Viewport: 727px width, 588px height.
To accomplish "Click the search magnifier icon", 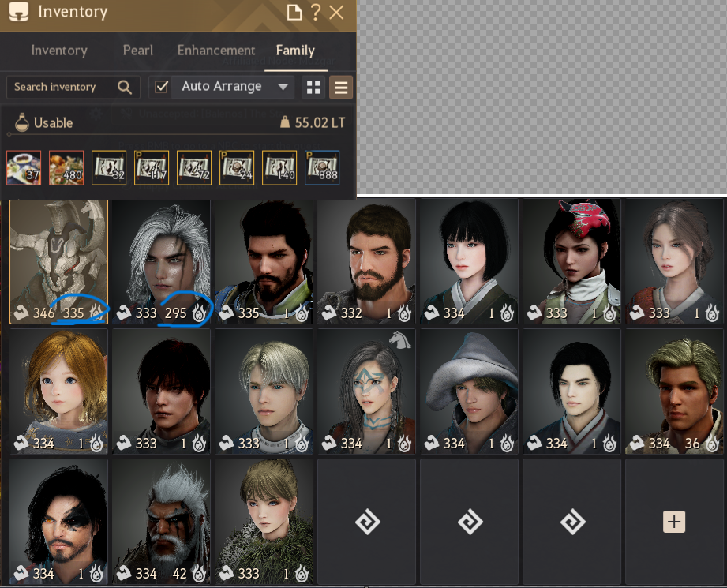I will [124, 87].
